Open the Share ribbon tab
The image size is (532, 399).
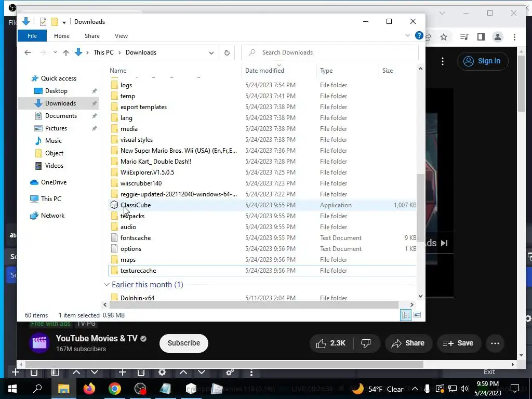[92, 36]
